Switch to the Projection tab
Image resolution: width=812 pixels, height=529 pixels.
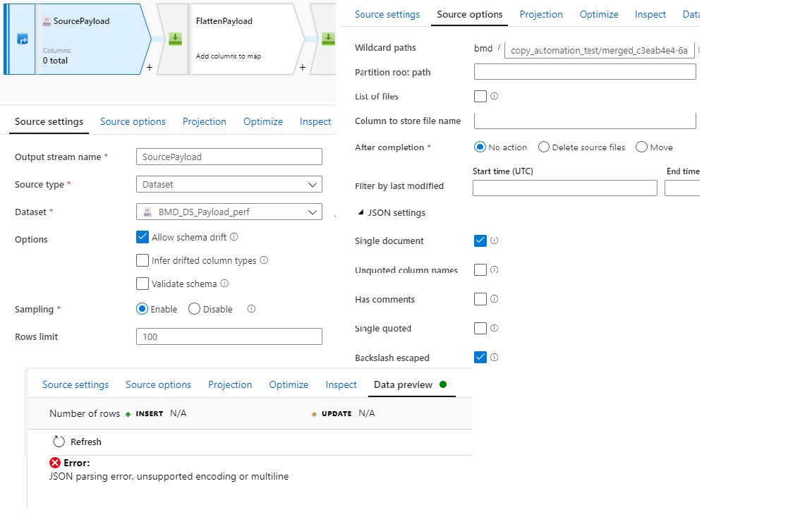tap(204, 121)
